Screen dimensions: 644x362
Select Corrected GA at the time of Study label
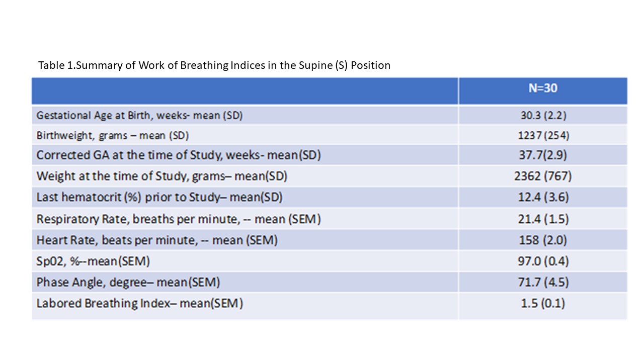click(179, 155)
